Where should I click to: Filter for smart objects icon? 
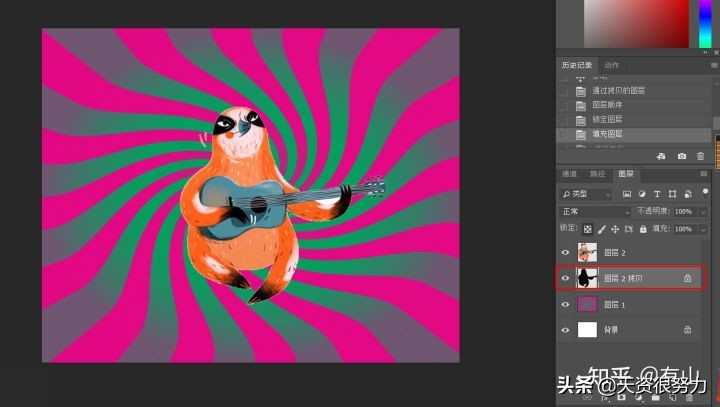click(x=688, y=194)
